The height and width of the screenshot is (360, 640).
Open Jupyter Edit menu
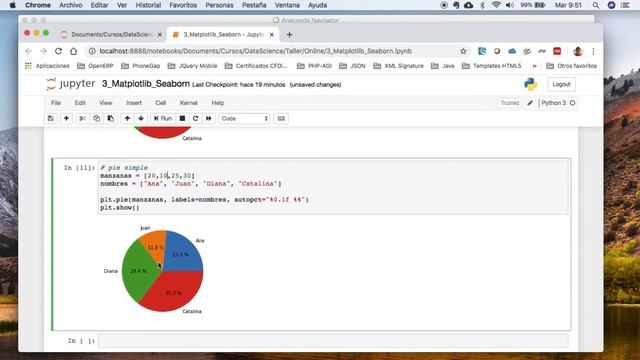[80, 103]
